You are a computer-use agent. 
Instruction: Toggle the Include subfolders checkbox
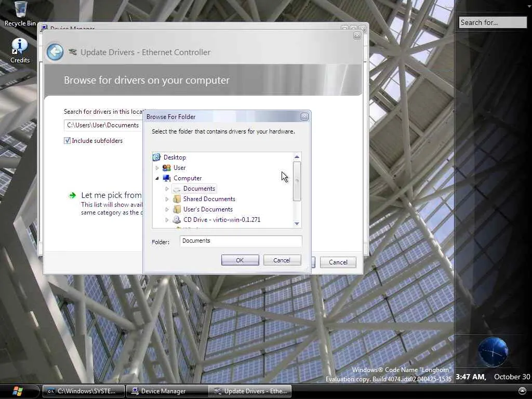pyautogui.click(x=67, y=140)
